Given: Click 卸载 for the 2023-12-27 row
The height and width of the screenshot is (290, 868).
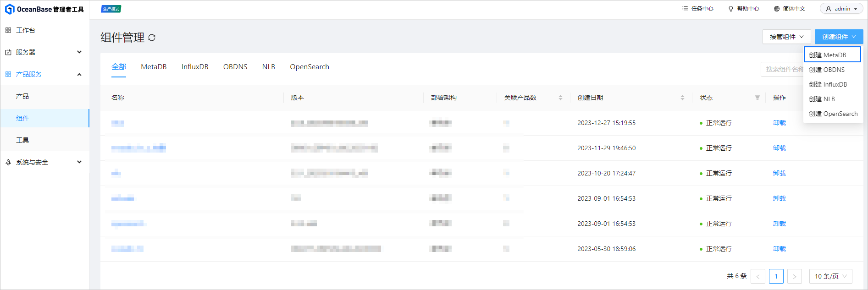Looking at the screenshot, I should [780, 123].
